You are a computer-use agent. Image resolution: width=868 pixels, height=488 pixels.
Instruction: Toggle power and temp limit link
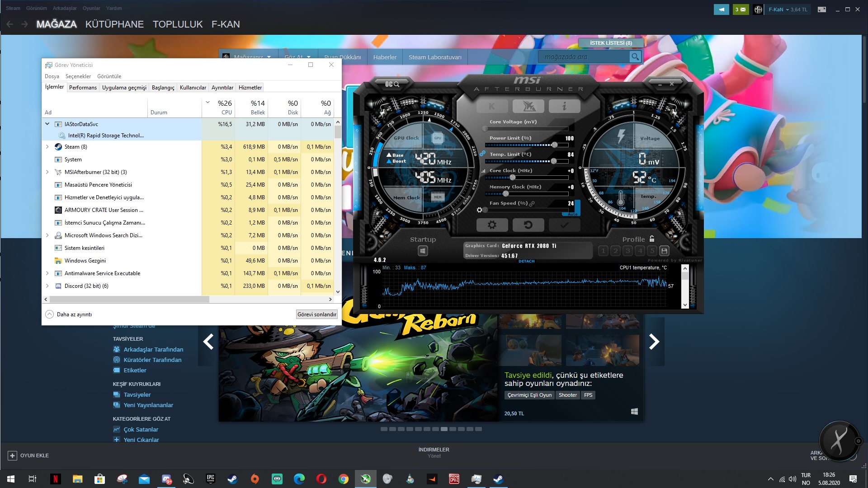pos(482,154)
